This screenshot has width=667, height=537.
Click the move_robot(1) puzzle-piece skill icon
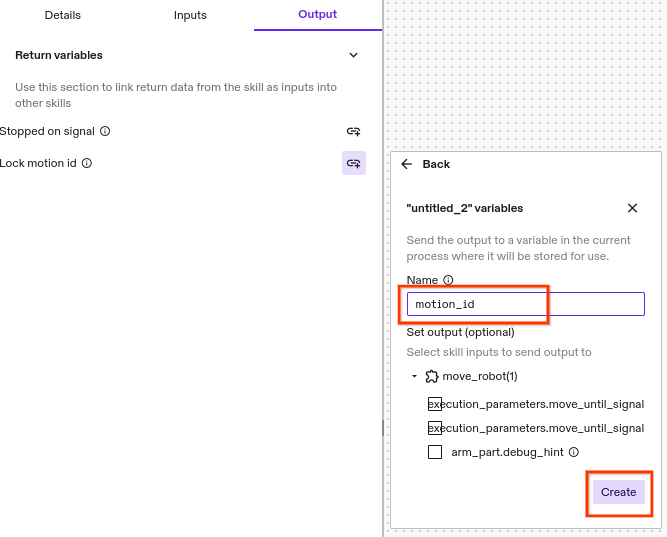(432, 376)
